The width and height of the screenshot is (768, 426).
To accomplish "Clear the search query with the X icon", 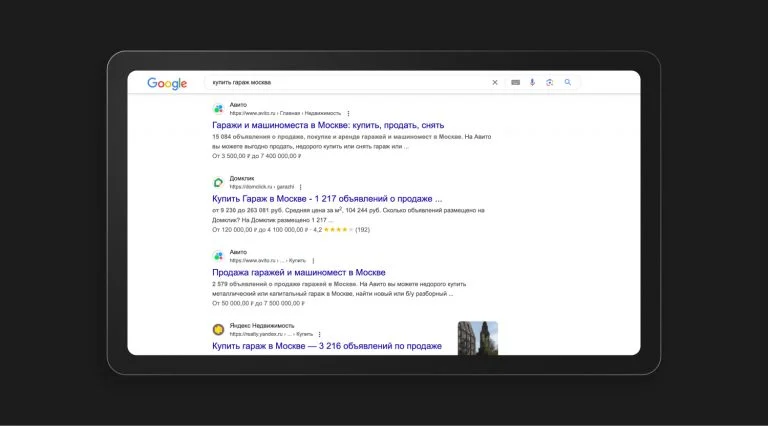I will coord(495,82).
